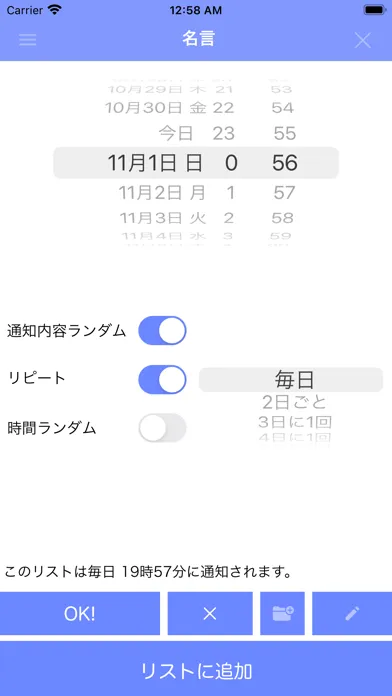Select 2日ごと in the repeat picker
The image size is (392, 696).
tap(294, 402)
